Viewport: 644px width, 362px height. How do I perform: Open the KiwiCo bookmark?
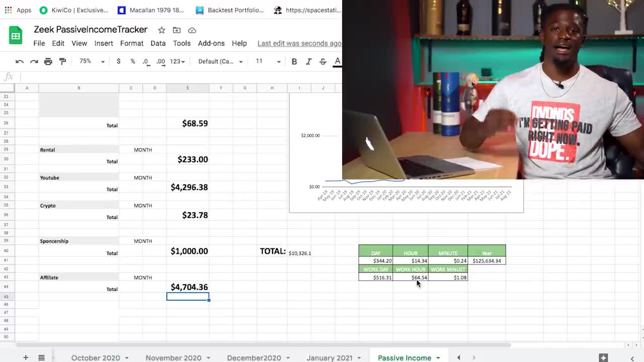[74, 10]
